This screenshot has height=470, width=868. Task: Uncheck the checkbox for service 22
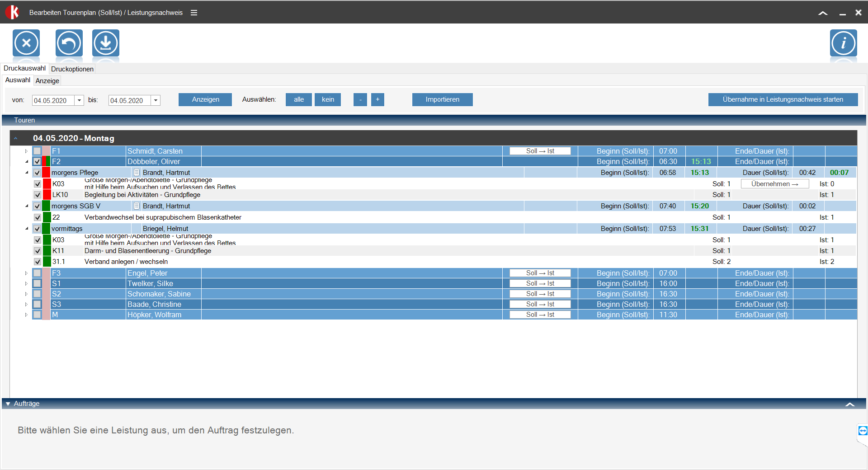click(38, 217)
